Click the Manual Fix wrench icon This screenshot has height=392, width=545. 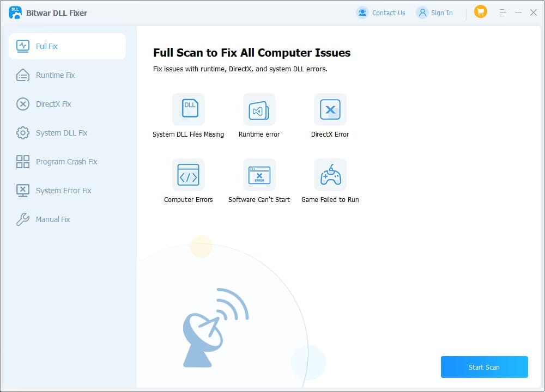click(23, 219)
